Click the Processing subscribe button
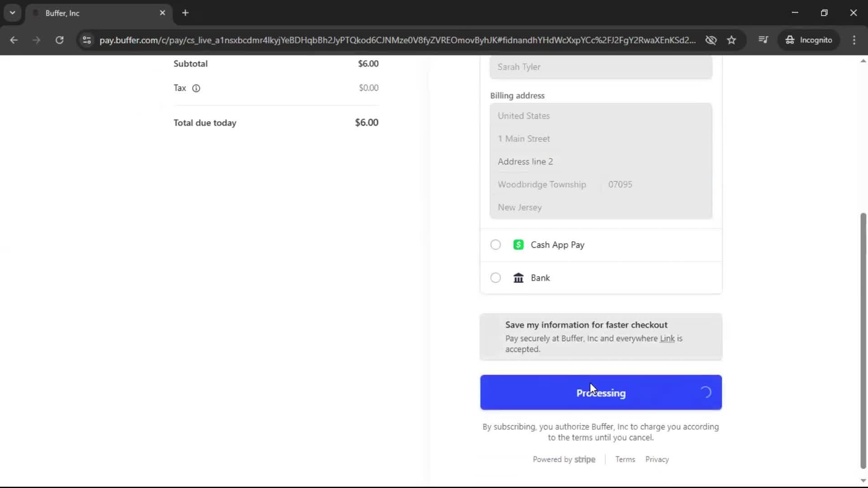This screenshot has width=868, height=488. (600, 393)
